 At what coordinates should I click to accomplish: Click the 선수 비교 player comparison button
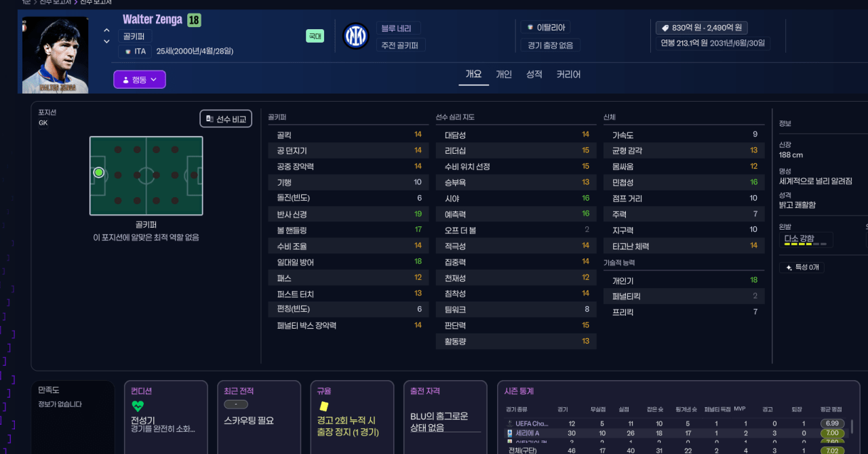226,119
